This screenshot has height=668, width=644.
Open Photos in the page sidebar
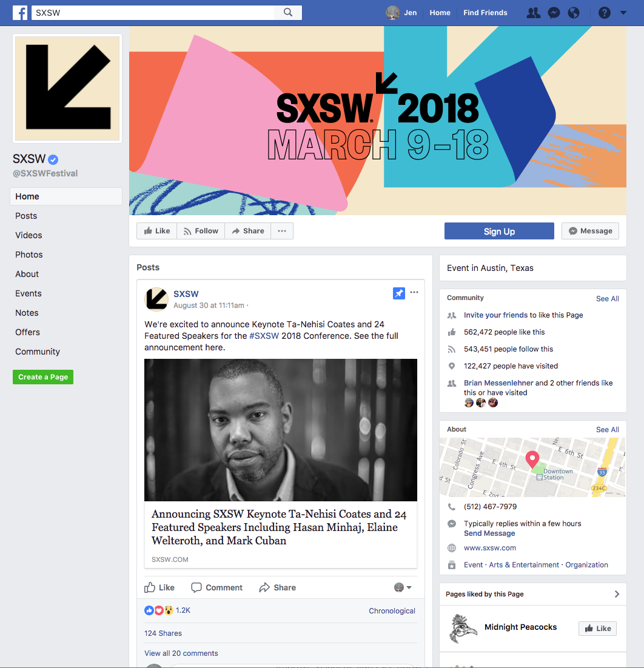click(29, 255)
